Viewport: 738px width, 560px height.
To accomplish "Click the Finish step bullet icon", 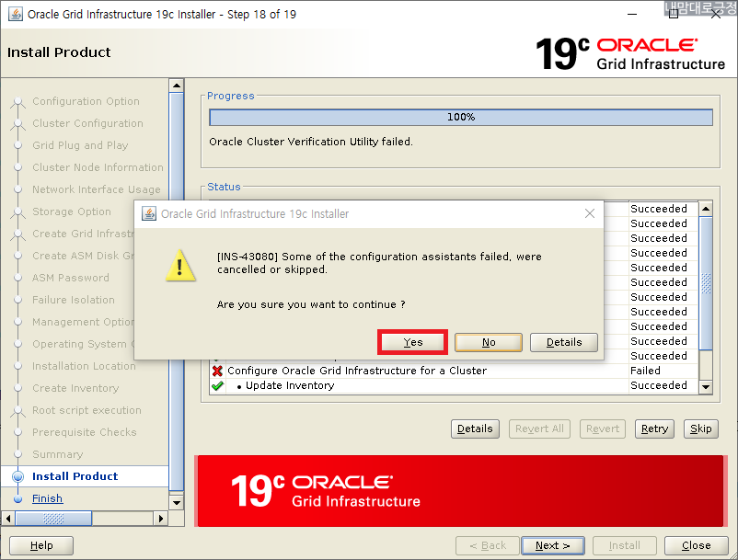I will tap(17, 498).
